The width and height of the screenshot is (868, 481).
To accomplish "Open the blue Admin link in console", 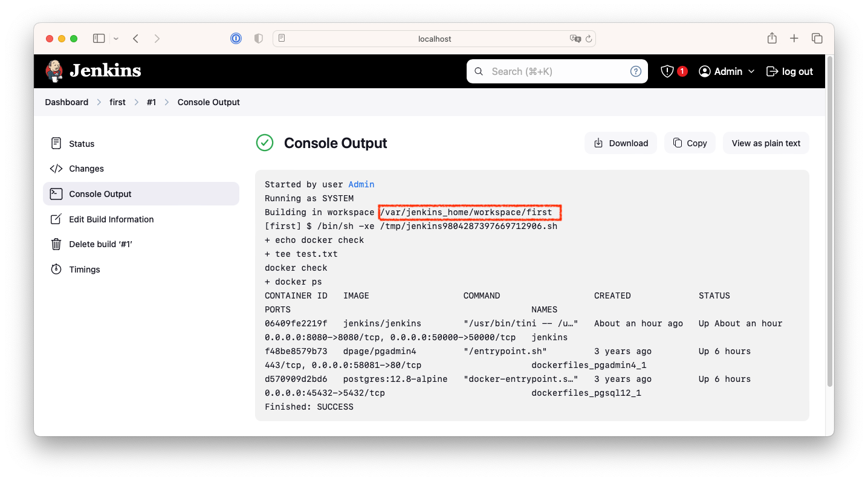I will coord(361,184).
